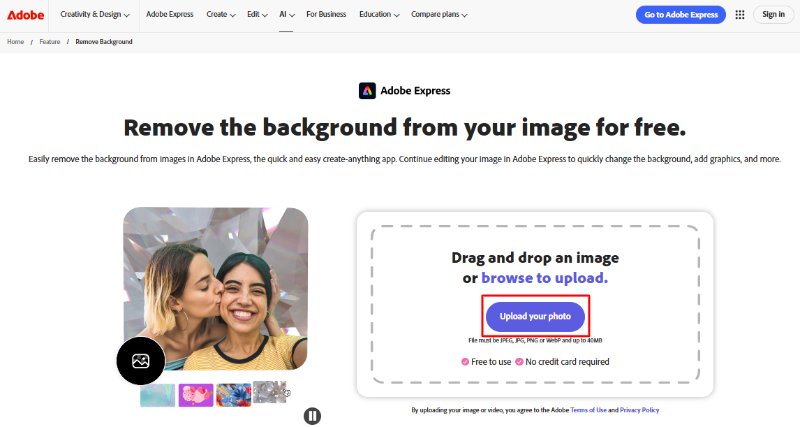Click the Sign in button
This screenshot has height=427, width=800.
tap(773, 15)
